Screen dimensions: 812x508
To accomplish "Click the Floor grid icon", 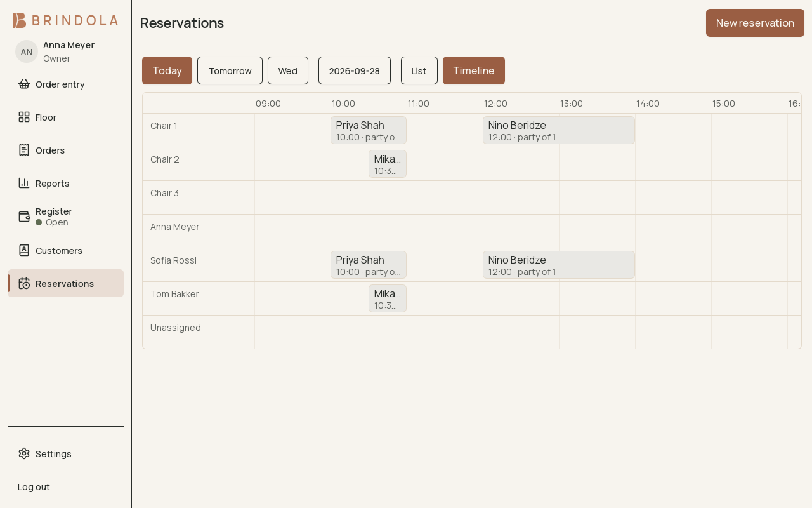I will click(x=24, y=117).
